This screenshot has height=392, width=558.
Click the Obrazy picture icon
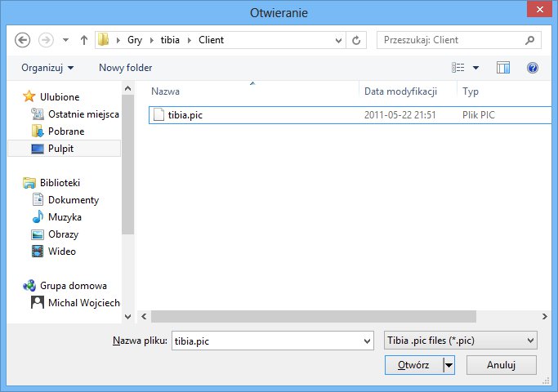(x=38, y=234)
